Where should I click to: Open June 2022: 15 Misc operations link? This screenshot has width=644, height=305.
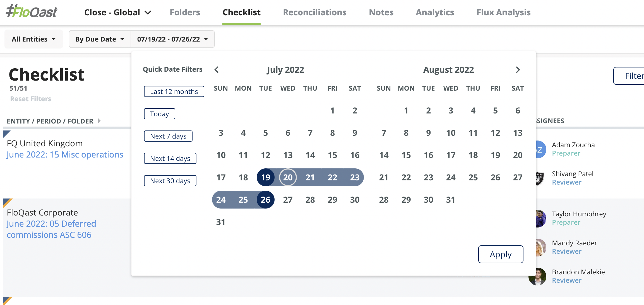(65, 154)
